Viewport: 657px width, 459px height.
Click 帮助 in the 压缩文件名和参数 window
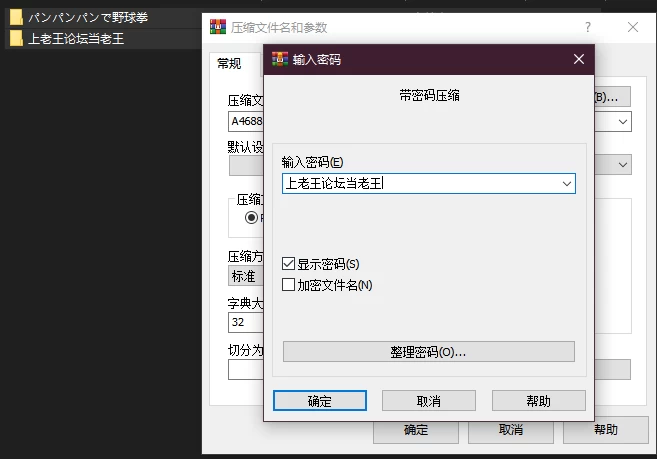(x=606, y=430)
